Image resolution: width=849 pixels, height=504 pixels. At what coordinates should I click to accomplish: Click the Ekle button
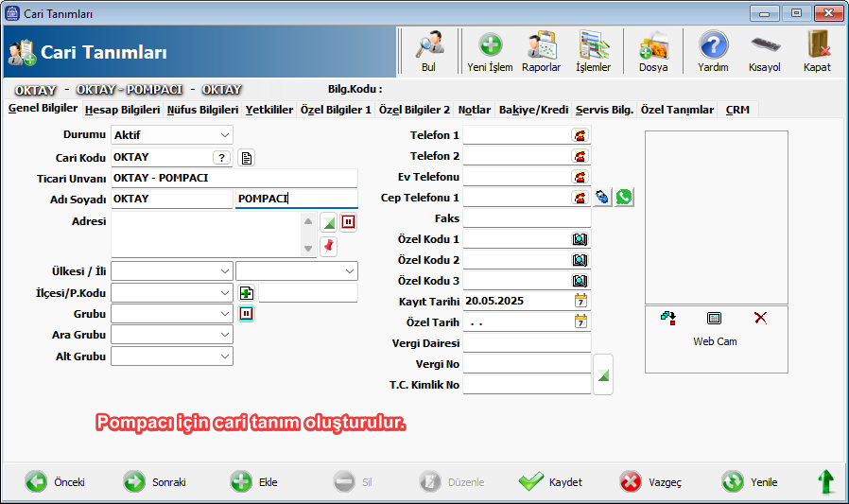click(254, 482)
